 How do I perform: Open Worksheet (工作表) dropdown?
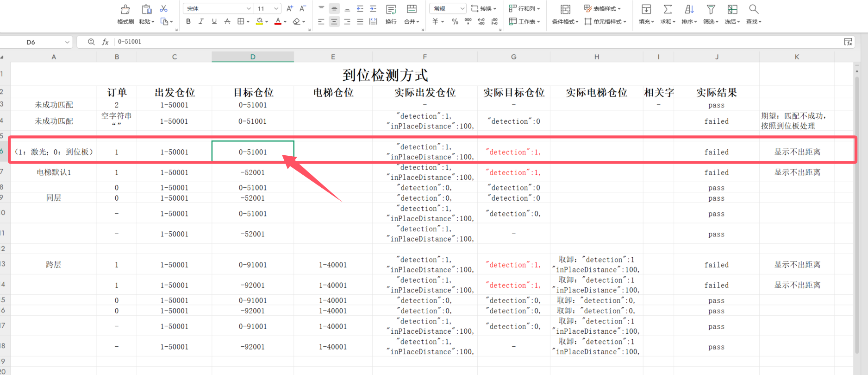point(525,21)
